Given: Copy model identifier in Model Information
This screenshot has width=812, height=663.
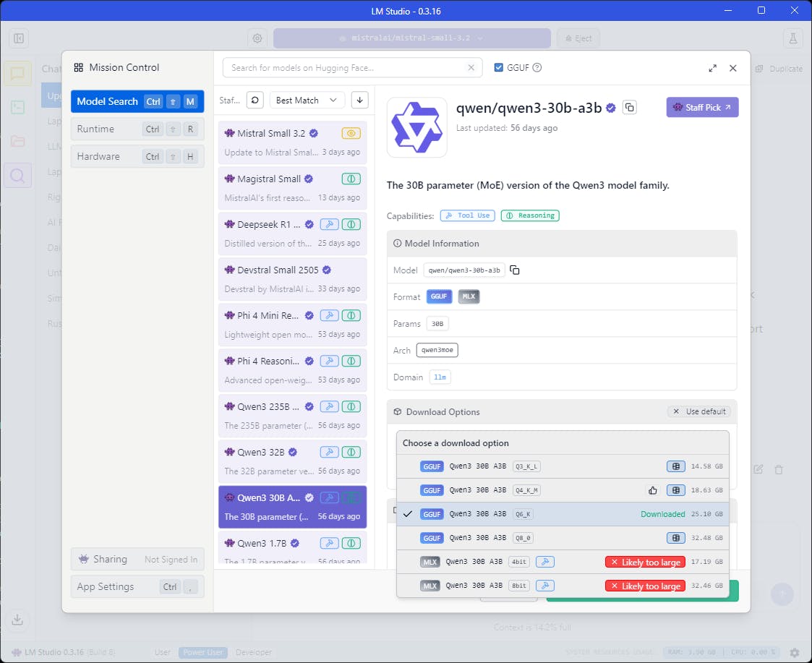Looking at the screenshot, I should 514,270.
